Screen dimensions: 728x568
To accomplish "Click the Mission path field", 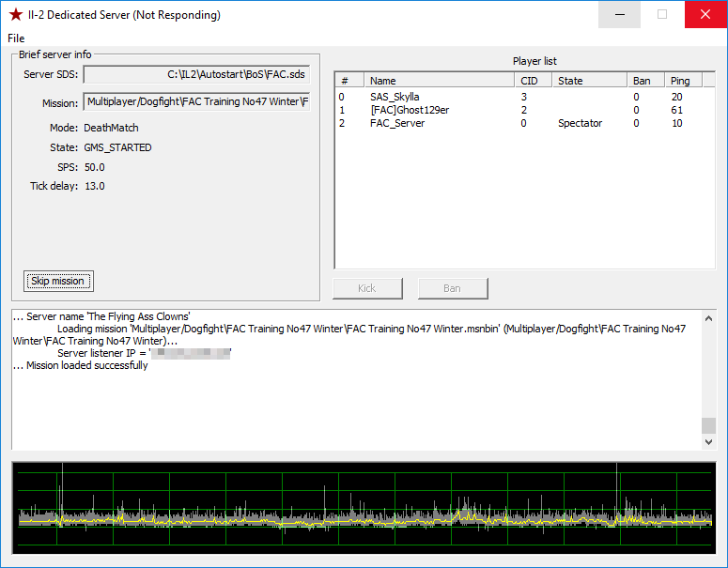I will pyautogui.click(x=195, y=101).
